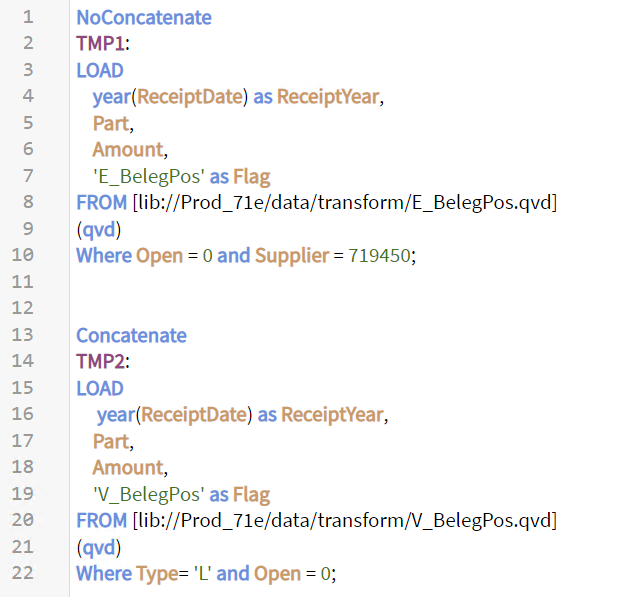Screen dimensions: 638x597
Task: Click line number 1 in the gutter
Action: click(28, 17)
